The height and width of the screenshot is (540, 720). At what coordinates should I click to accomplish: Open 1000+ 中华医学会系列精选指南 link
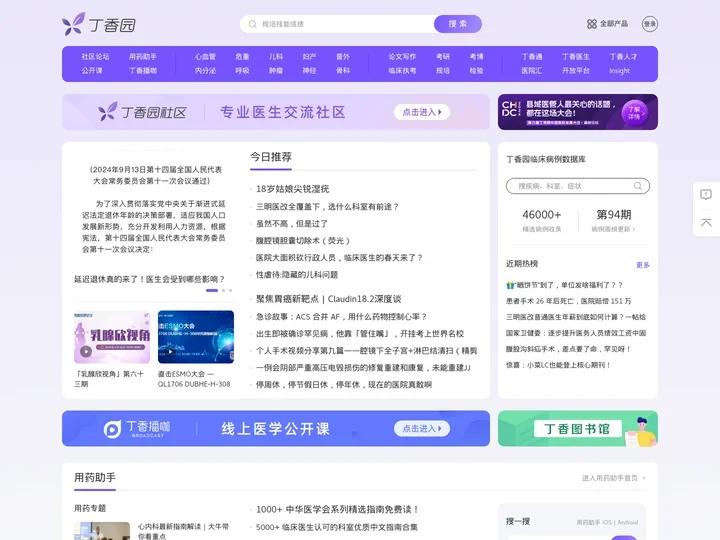click(337, 509)
